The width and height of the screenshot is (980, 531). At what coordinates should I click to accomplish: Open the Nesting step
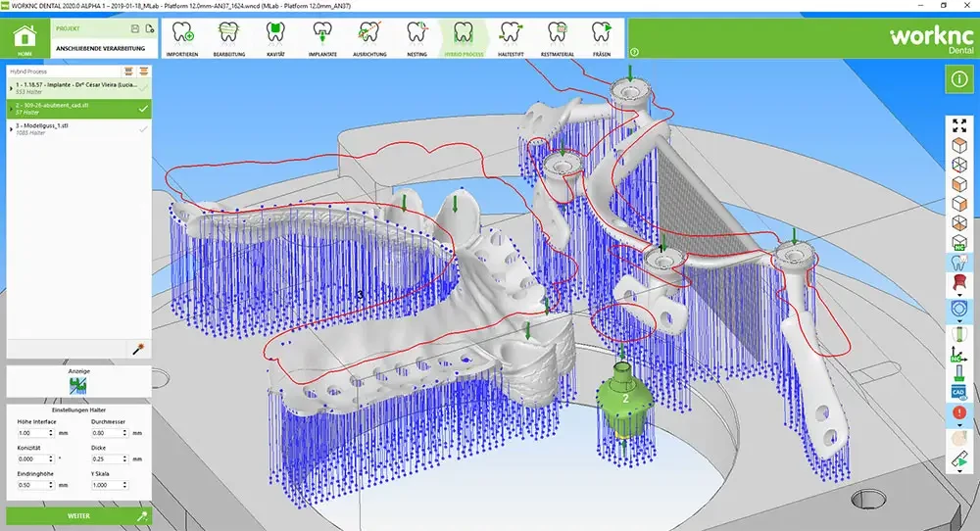416,39
